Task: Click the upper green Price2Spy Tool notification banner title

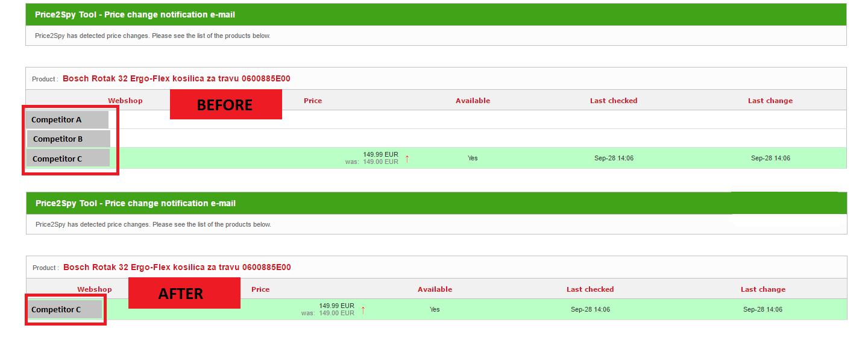Action: pyautogui.click(x=135, y=14)
